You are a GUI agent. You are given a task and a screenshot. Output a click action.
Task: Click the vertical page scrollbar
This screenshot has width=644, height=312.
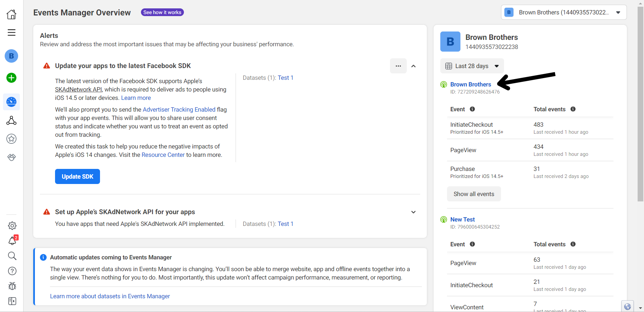pos(640,104)
